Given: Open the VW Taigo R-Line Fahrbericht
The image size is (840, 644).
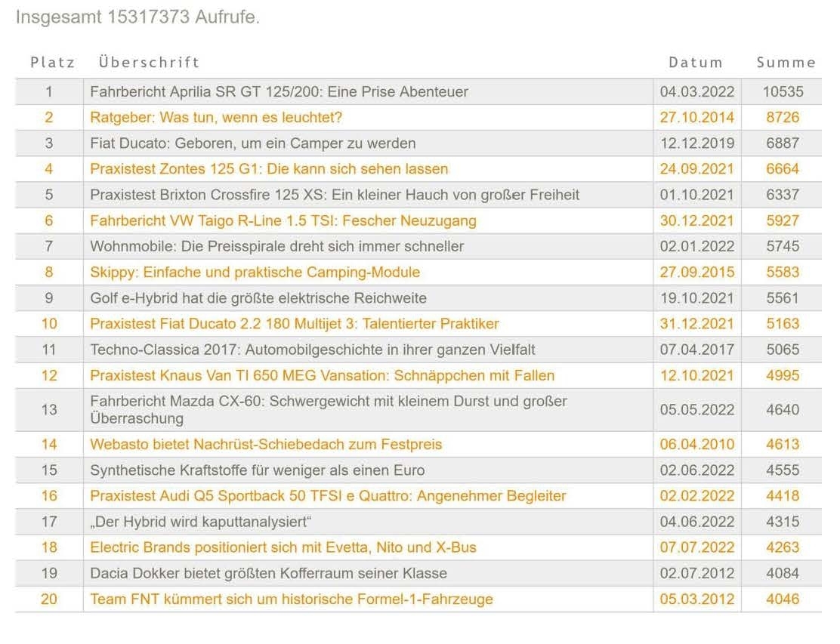Looking at the screenshot, I should pos(283,221).
